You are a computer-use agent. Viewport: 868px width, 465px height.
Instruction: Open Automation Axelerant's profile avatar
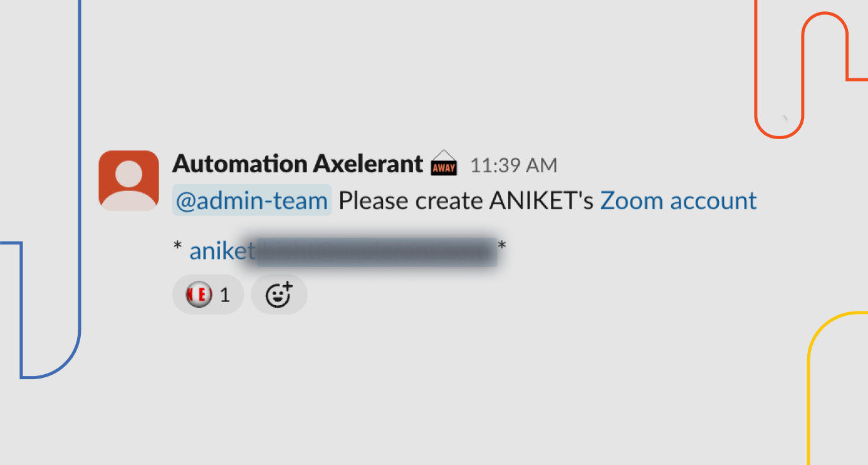[128, 179]
